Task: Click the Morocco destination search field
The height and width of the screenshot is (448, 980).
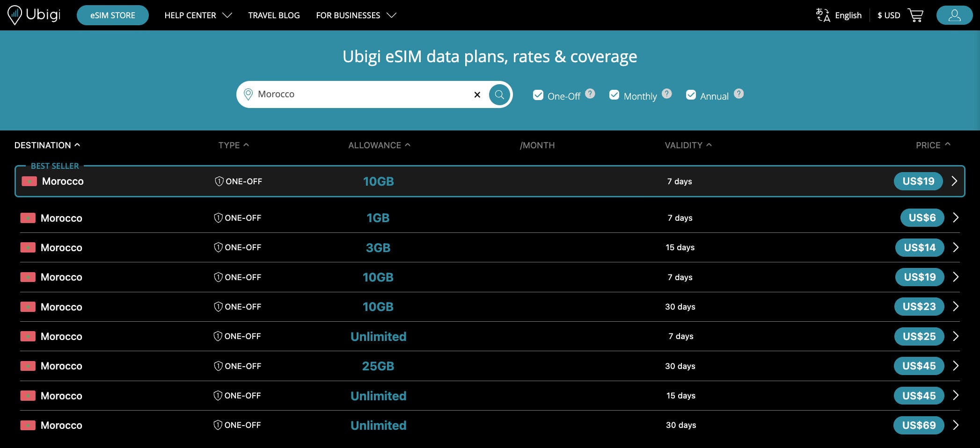Action: pos(363,94)
